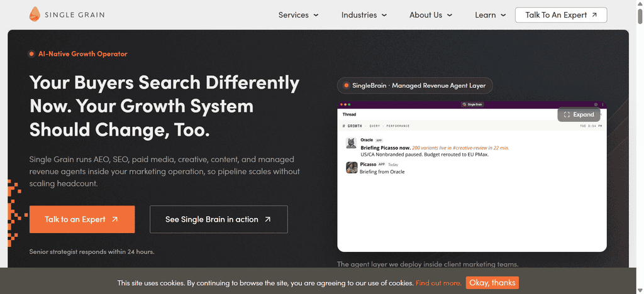The image size is (644, 294).
Task: Accept cookies with Okay, thanks
Action: (x=492, y=283)
